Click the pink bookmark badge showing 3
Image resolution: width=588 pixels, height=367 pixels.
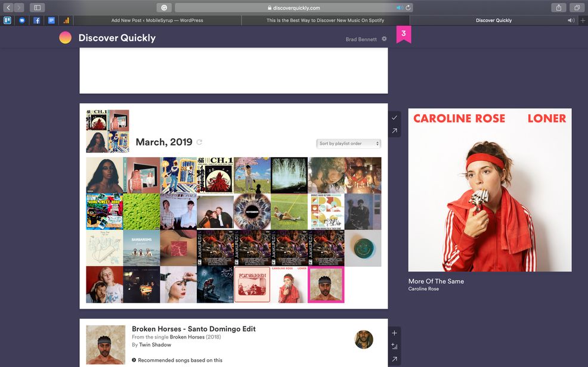pyautogui.click(x=404, y=34)
